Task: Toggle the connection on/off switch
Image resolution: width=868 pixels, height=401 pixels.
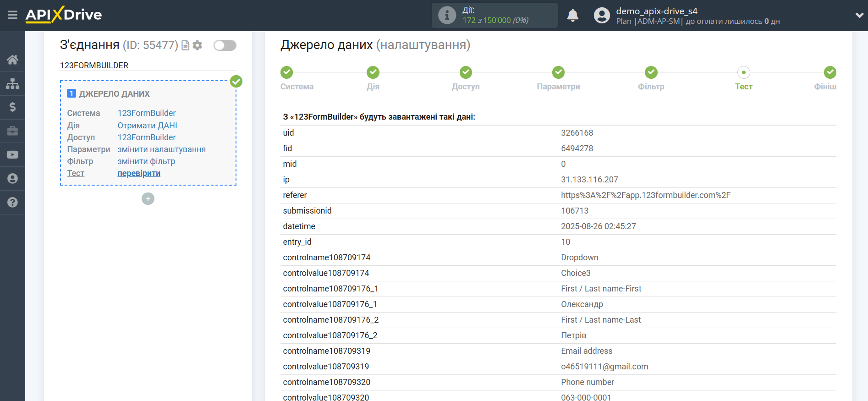Action: click(225, 45)
